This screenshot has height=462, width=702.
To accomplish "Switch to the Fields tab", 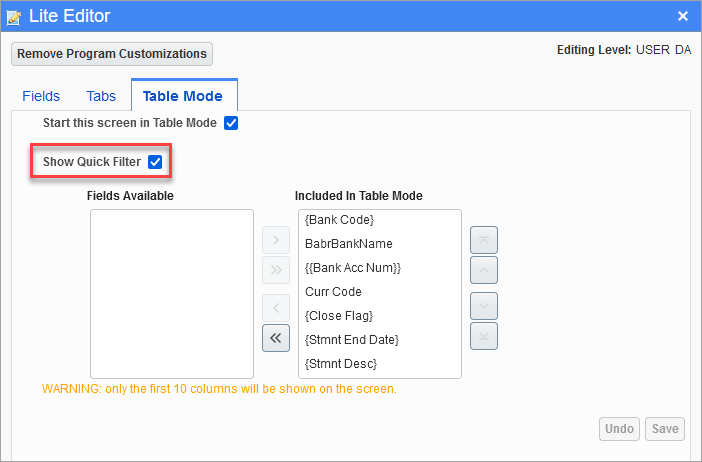I will [x=41, y=96].
